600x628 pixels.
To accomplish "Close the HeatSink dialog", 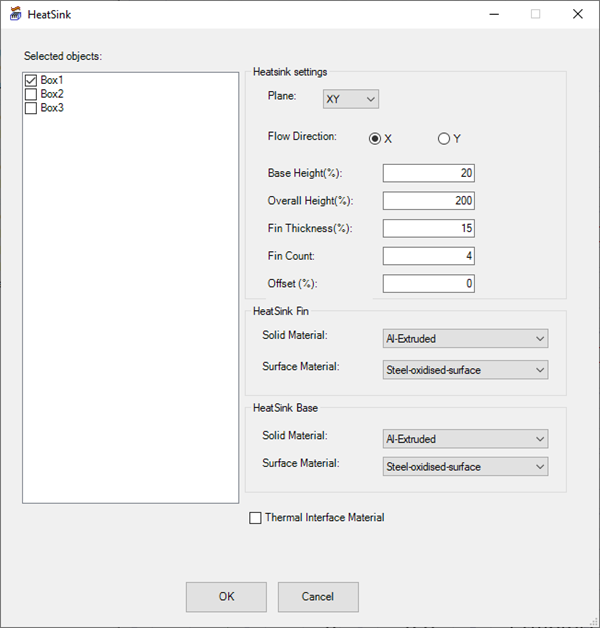I will pos(578,14).
